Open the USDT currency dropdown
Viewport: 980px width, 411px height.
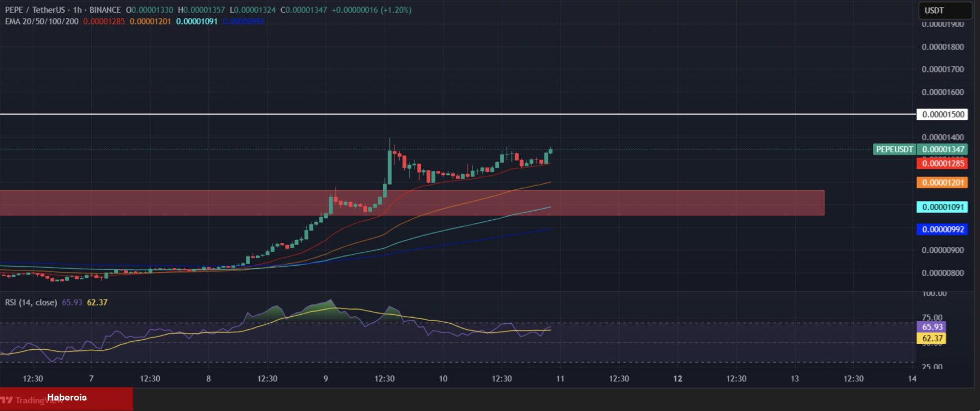point(945,10)
